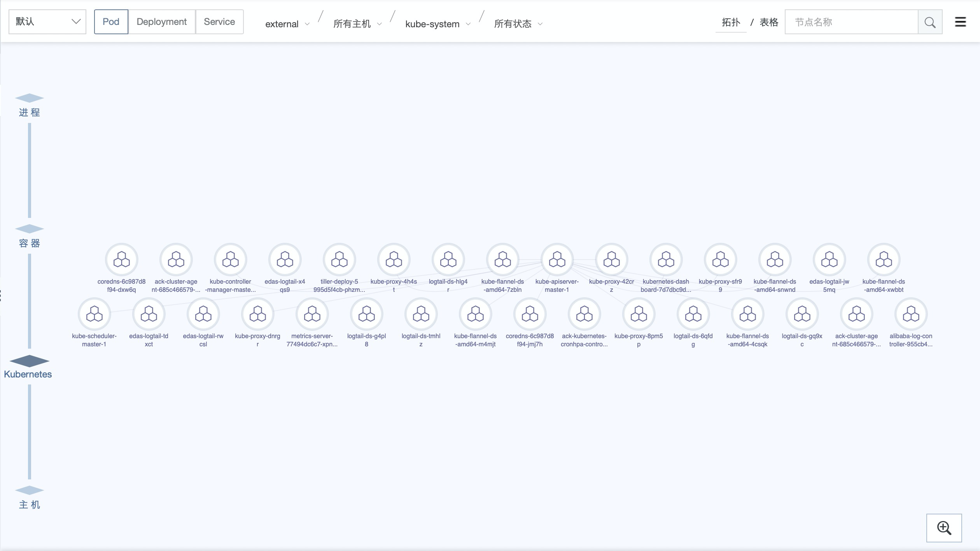Screen dimensions: 980x551
Task: Select the kube-proxy-dnrgr pod node
Action: pos(258,314)
